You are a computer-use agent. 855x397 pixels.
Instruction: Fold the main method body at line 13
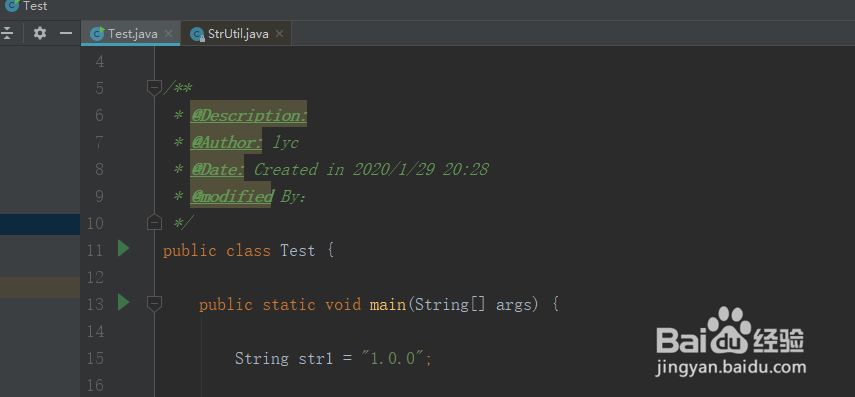click(154, 303)
